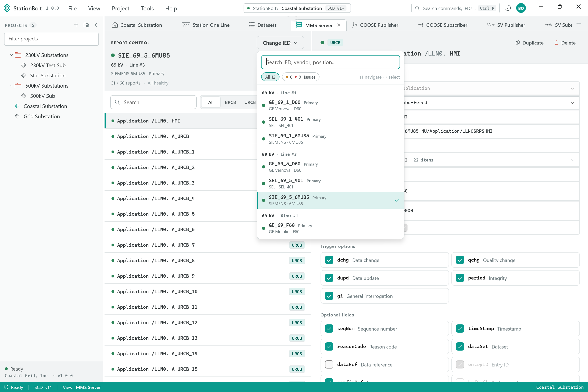Click the Ready status icon in bottom bar
Image resolution: width=588 pixels, height=392 pixels.
tap(6, 387)
